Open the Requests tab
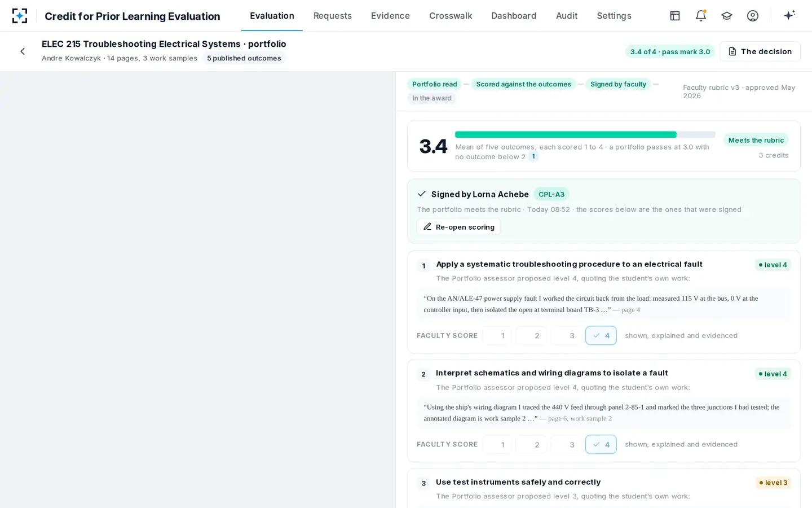This screenshot has width=812, height=508. coord(333,16)
